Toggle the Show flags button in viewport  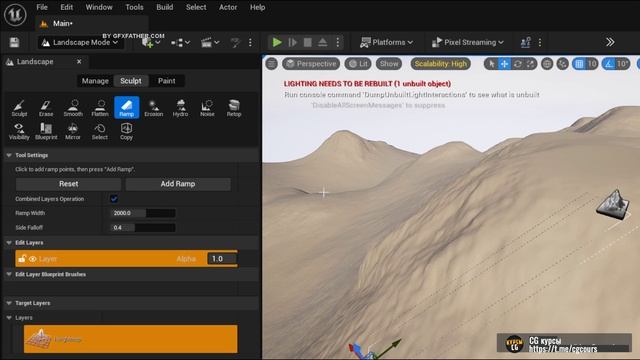point(389,64)
